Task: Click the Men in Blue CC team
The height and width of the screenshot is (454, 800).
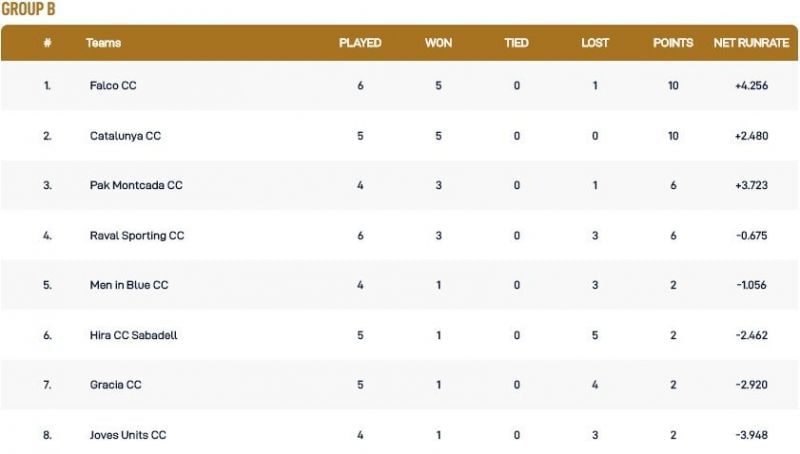Action: click(x=129, y=285)
